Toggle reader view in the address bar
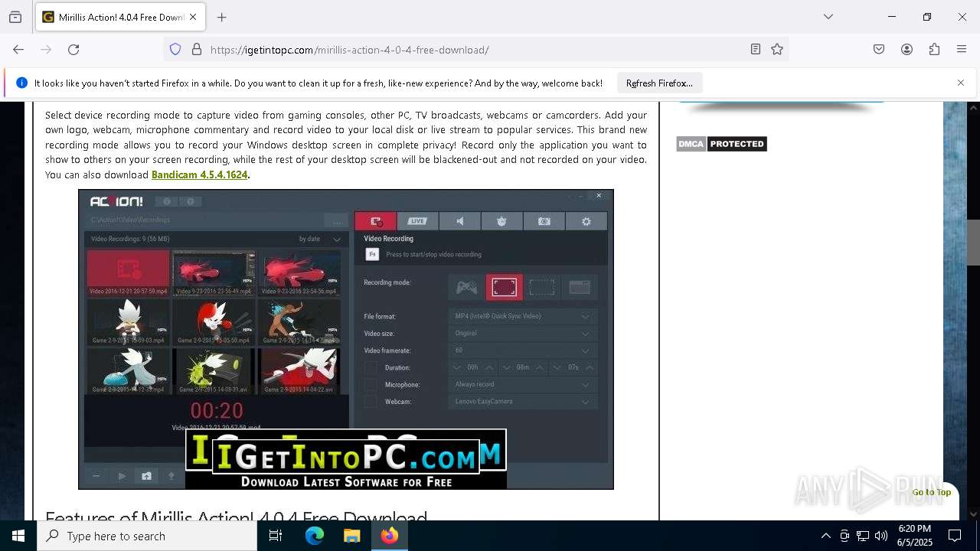 click(756, 50)
